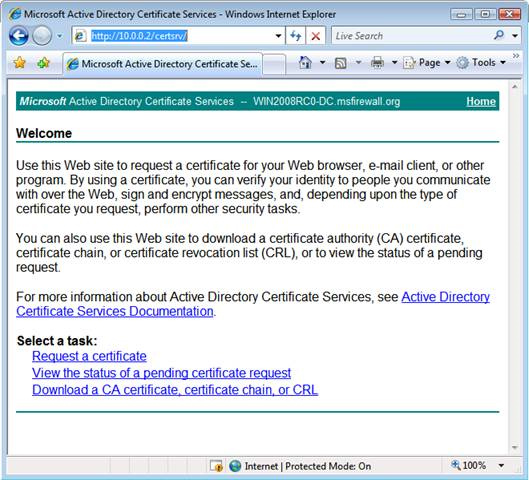Open Download a CA certificate link
Screen dimensions: 529x480
[x=175, y=390]
